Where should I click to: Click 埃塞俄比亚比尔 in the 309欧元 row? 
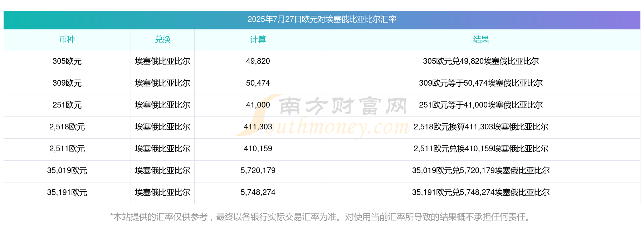[162, 83]
